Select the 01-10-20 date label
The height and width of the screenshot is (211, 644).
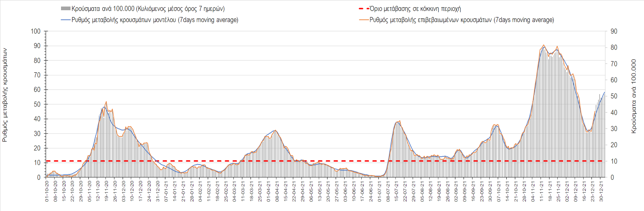47,192
